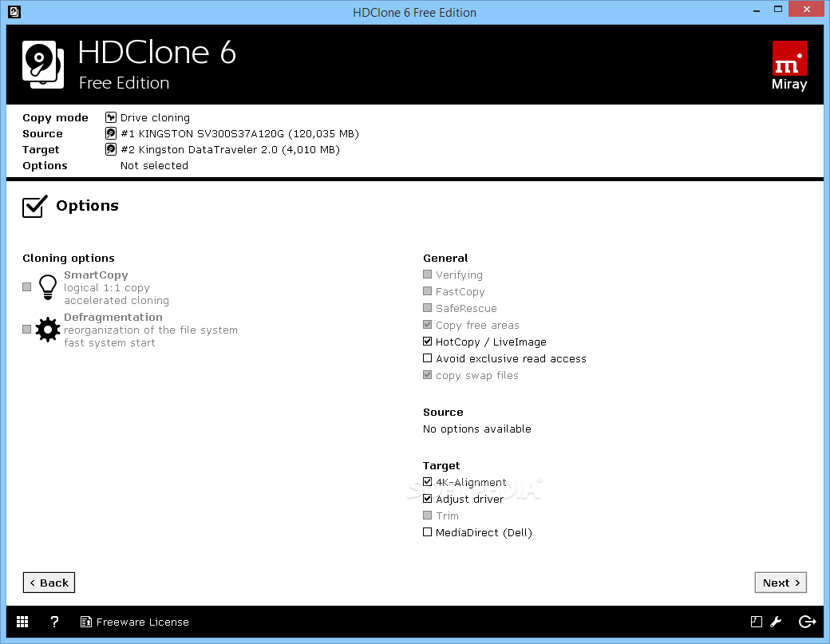Screen dimensions: 830x644
Task: Click the Freeware License document icon
Action: (x=85, y=622)
